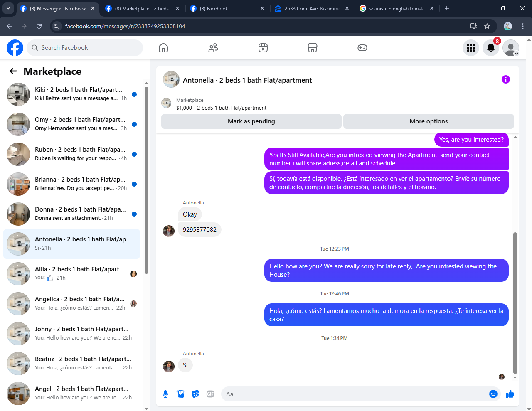The height and width of the screenshot is (411, 532).
Task: Go back using Marketplace back arrow
Action: click(13, 71)
